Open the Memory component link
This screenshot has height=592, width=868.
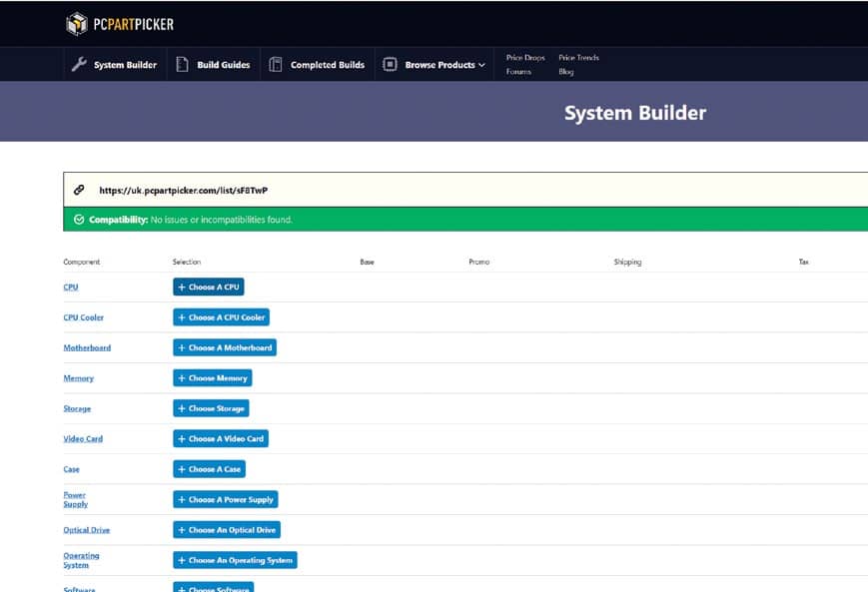pyautogui.click(x=79, y=378)
